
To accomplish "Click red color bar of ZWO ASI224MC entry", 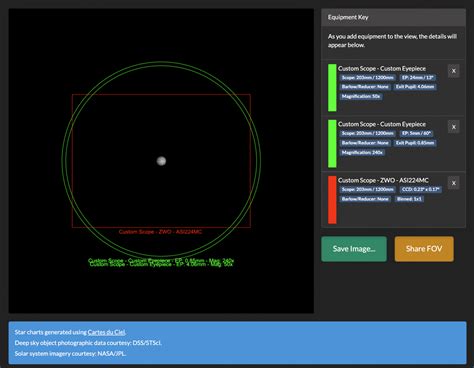I will coord(332,200).
